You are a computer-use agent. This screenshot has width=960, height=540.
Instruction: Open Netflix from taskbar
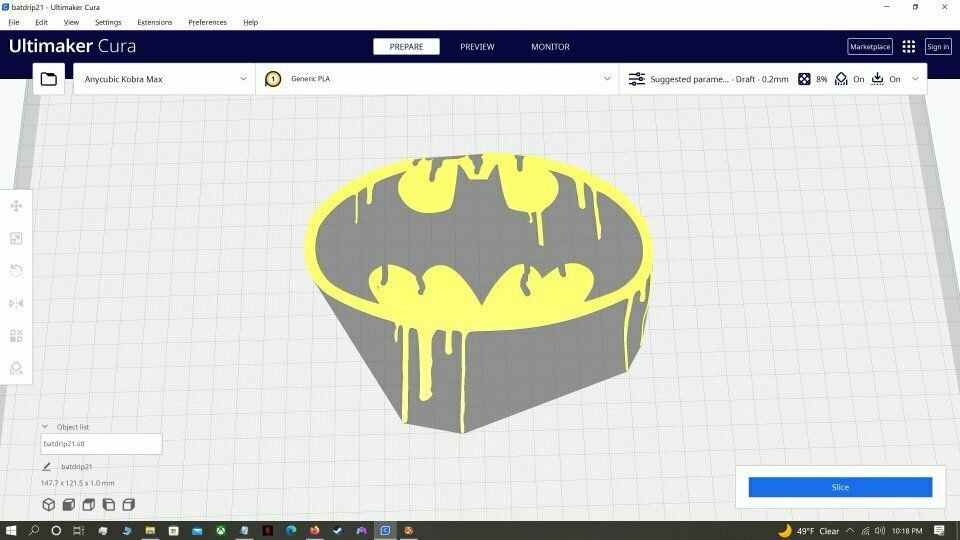tap(268, 530)
